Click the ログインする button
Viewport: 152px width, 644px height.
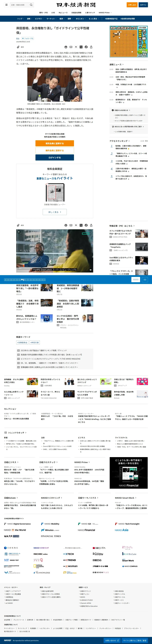coord(55,157)
